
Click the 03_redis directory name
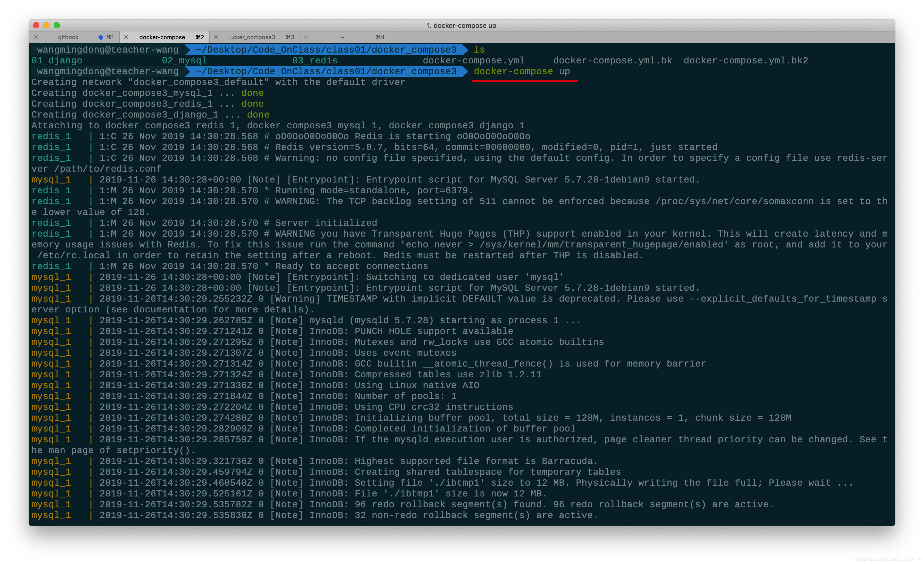tap(315, 60)
